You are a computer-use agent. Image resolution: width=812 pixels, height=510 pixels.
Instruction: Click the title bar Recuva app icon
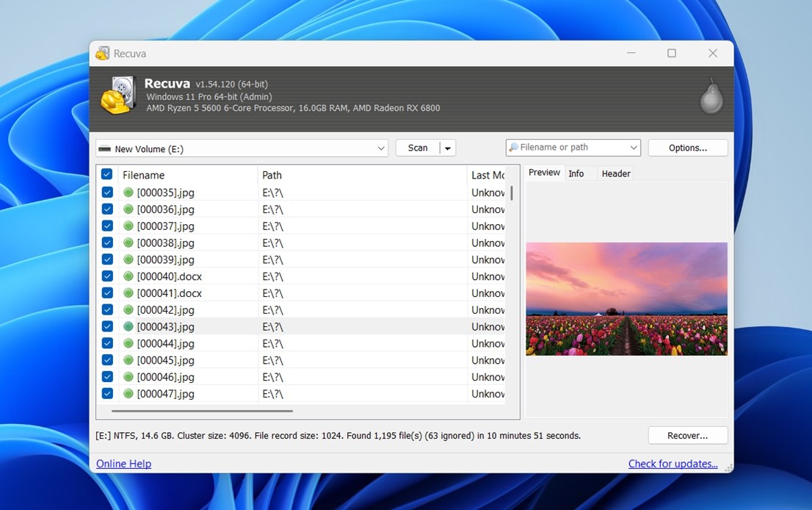tap(103, 54)
